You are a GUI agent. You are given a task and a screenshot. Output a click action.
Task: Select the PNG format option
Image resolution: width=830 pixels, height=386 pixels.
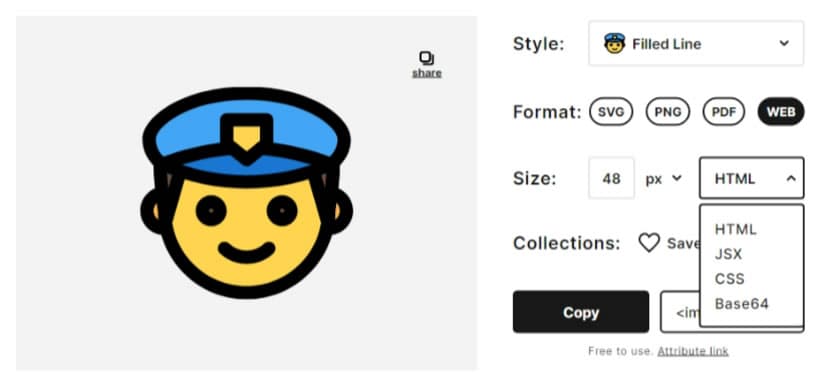click(667, 112)
